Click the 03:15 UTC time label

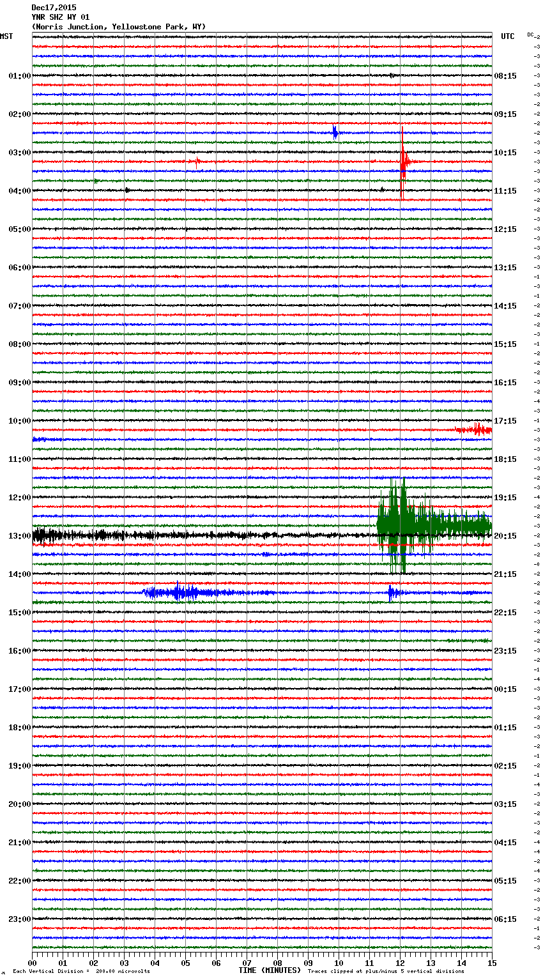[x=505, y=804]
